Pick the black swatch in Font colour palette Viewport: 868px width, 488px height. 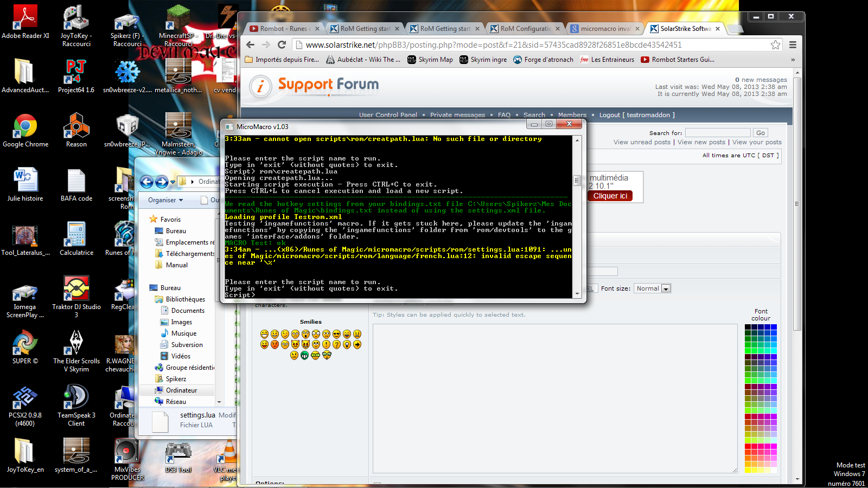pyautogui.click(x=748, y=327)
